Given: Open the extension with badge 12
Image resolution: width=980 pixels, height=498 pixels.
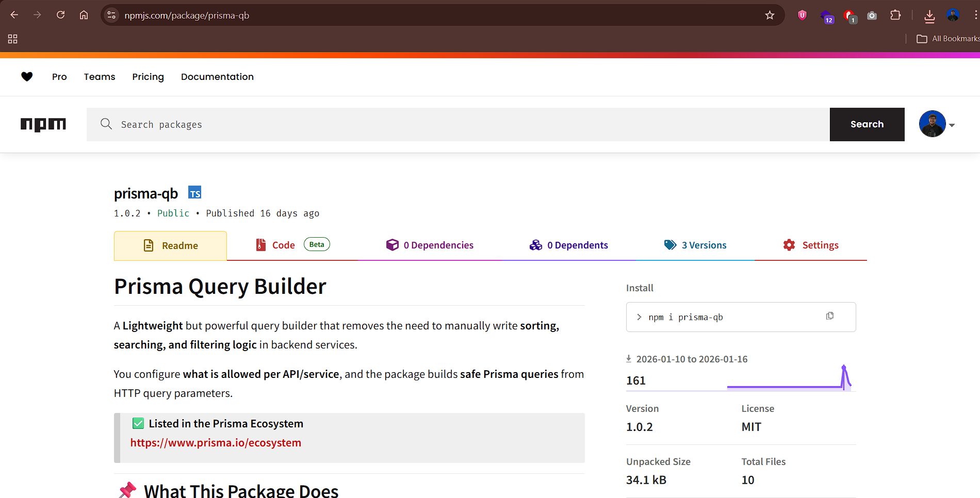Looking at the screenshot, I should (x=827, y=16).
